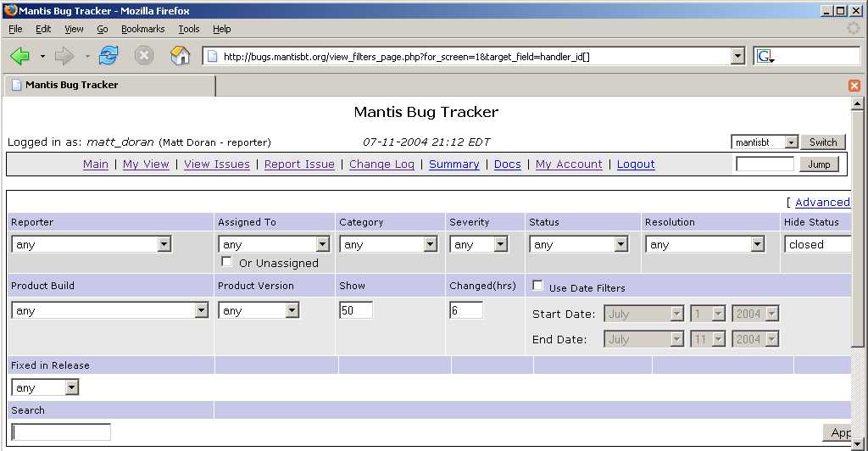Screen dimensions: 868x451
Task: Click the Main link
Action: (96, 164)
